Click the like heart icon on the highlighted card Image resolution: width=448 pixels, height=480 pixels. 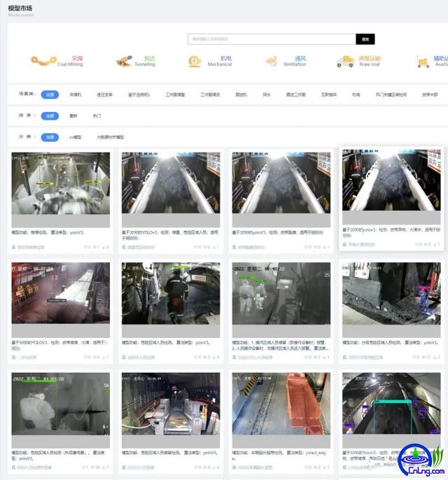click(x=416, y=244)
